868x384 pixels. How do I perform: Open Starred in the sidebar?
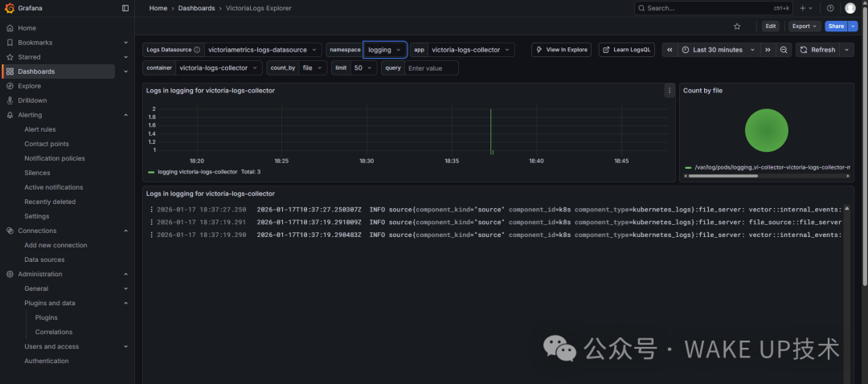point(29,57)
